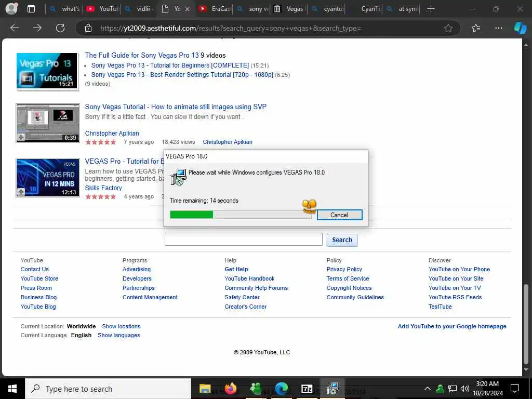Open the Copilot sidebar icon
Image resolution: width=532 pixels, height=399 pixels.
(x=520, y=28)
